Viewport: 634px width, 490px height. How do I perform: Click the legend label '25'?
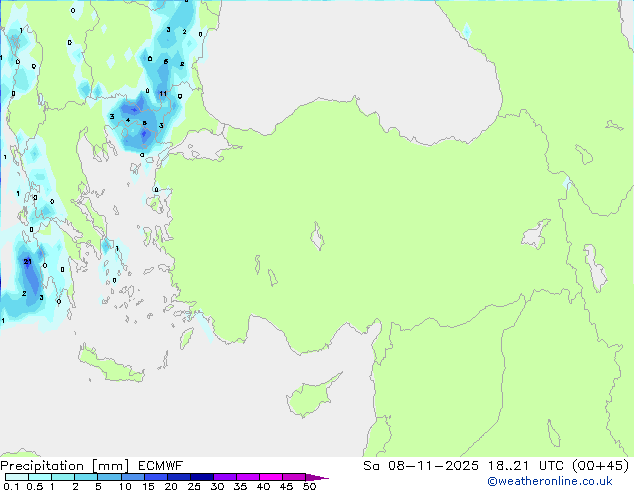pyautogui.click(x=194, y=486)
